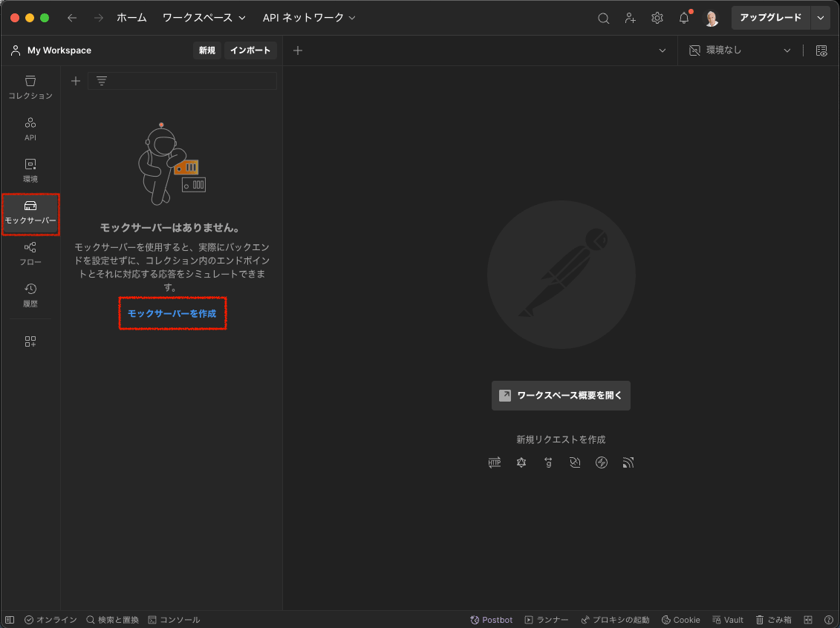Expand the tab list chevron
Image resolution: width=840 pixels, height=628 pixels.
point(662,50)
